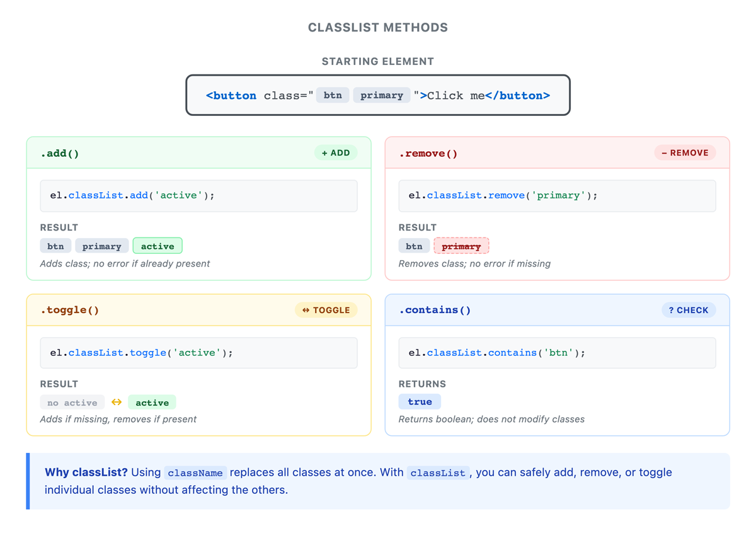Select the btn chip in the add result
756x538 pixels.
coord(55,246)
